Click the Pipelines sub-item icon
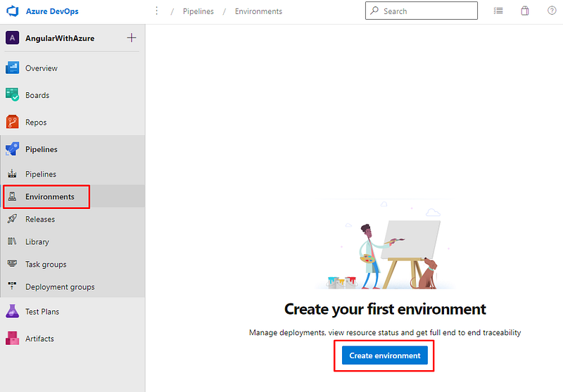Screen dimensions: 563x392 pyautogui.click(x=12, y=174)
